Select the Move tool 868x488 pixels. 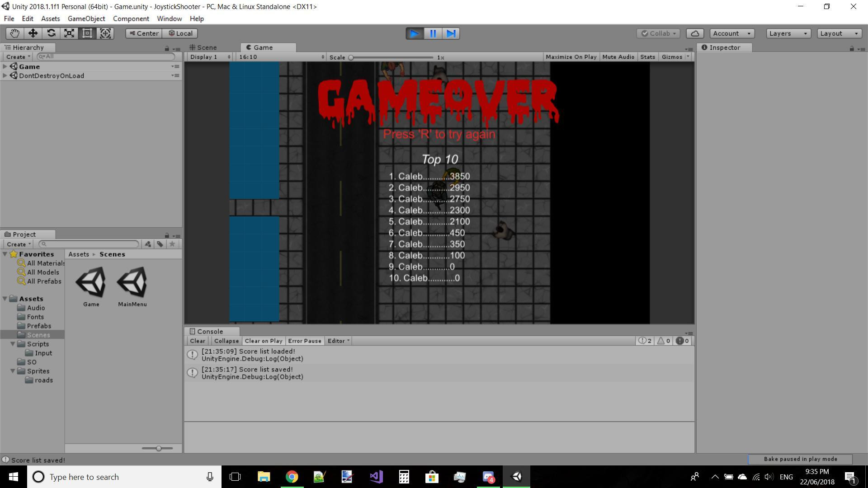[x=33, y=33]
